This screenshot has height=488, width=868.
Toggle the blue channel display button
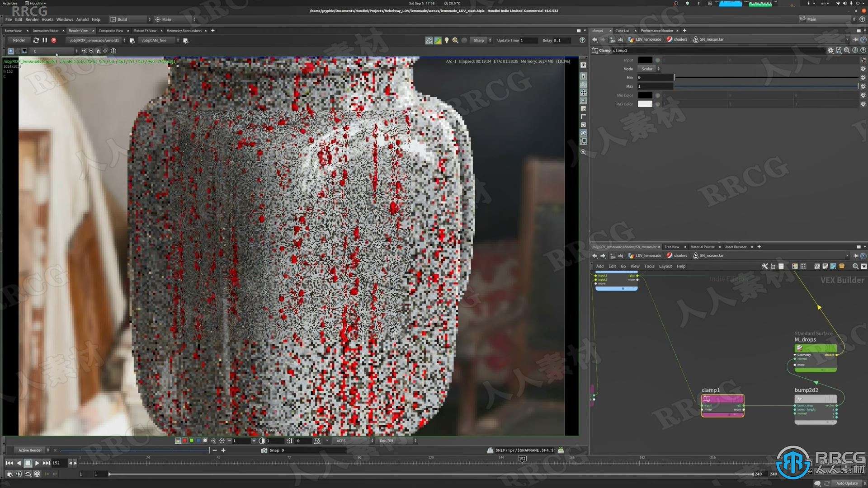198,441
